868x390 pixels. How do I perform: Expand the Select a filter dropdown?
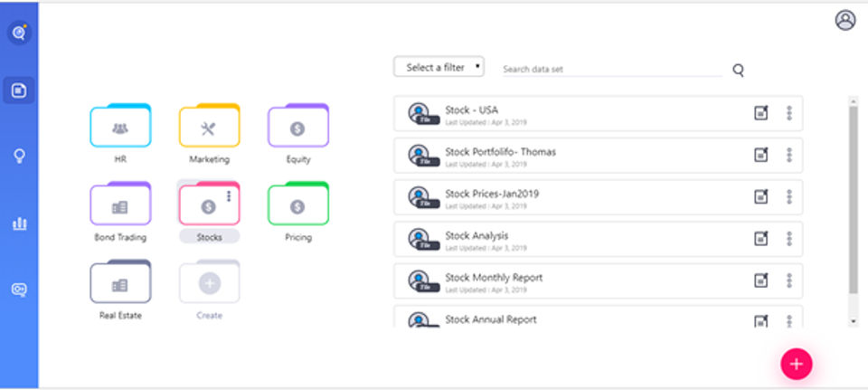tap(439, 67)
